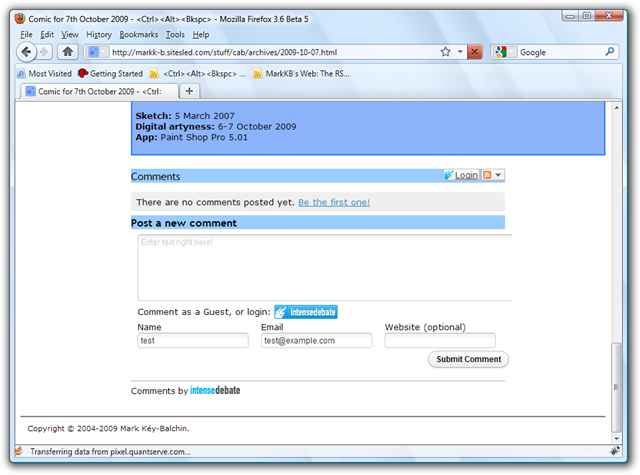Click the comment text area
Viewport: 640px width, 475px height.
click(324, 268)
